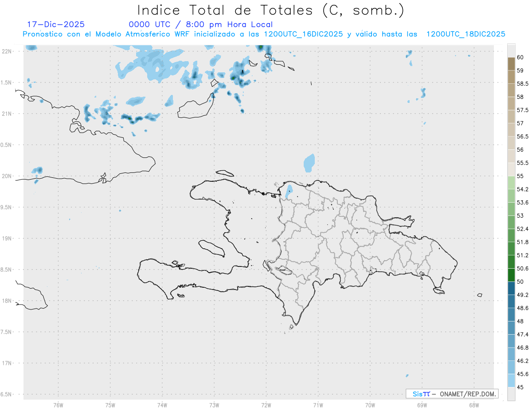Click the dark brown swatch between 59 and 60
Viewport: 532px width, 411px height.
[x=511, y=64]
